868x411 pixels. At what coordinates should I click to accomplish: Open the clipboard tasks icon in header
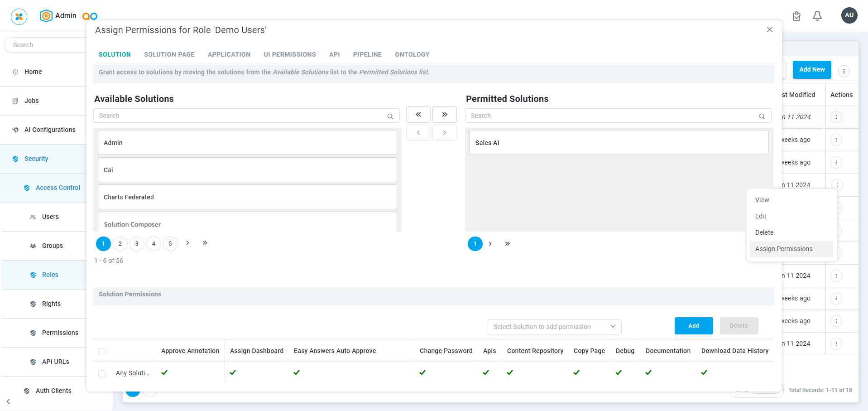[x=796, y=16]
